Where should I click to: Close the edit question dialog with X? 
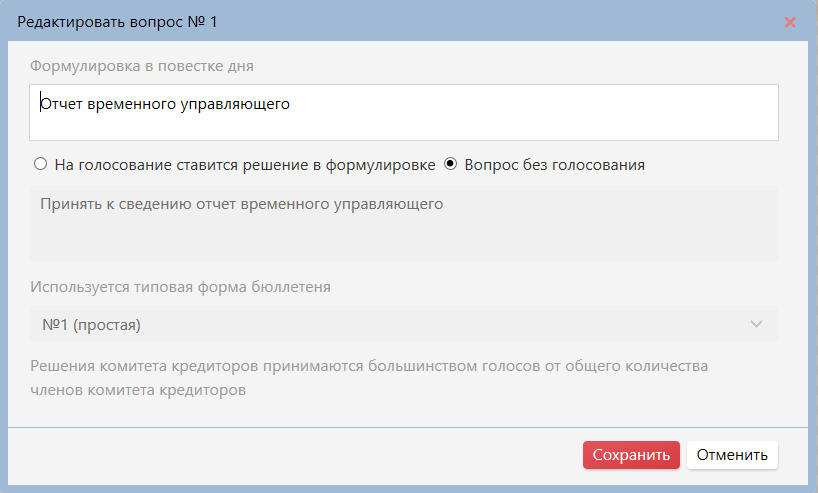pyautogui.click(x=790, y=22)
